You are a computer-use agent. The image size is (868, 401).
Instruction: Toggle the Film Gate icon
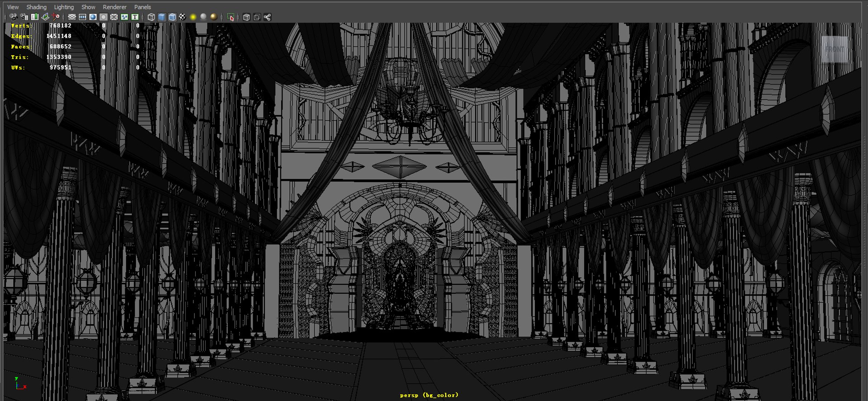pyautogui.click(x=82, y=17)
